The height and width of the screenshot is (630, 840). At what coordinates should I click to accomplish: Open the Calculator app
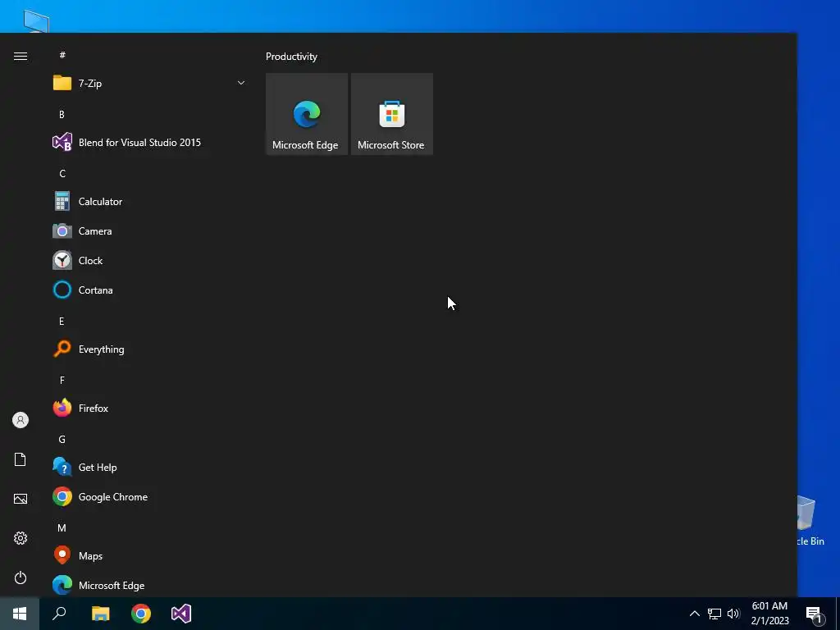click(149, 202)
